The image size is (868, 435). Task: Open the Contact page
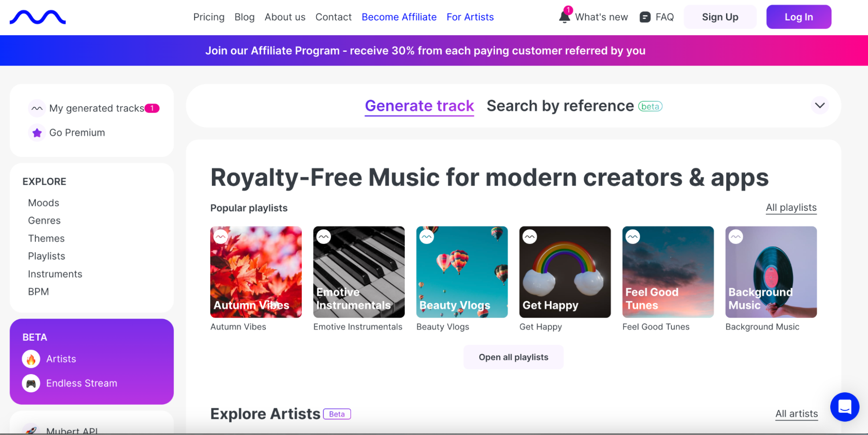pyautogui.click(x=333, y=17)
